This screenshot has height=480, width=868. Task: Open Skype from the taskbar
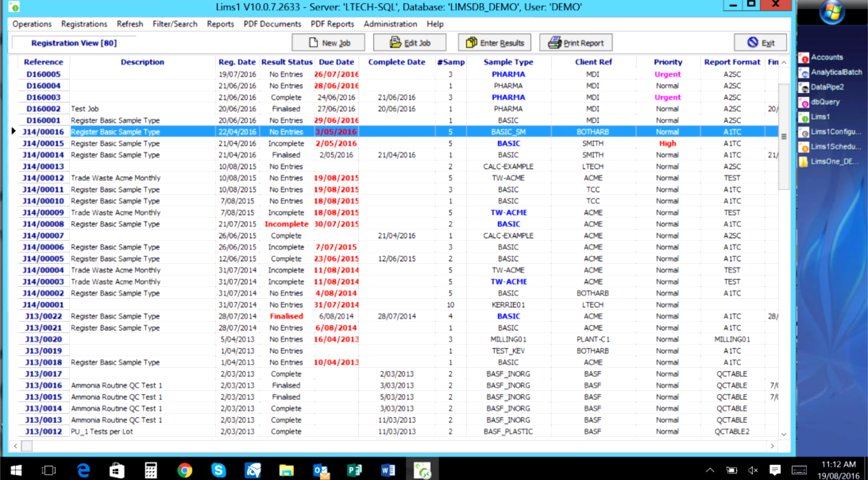[x=218, y=470]
